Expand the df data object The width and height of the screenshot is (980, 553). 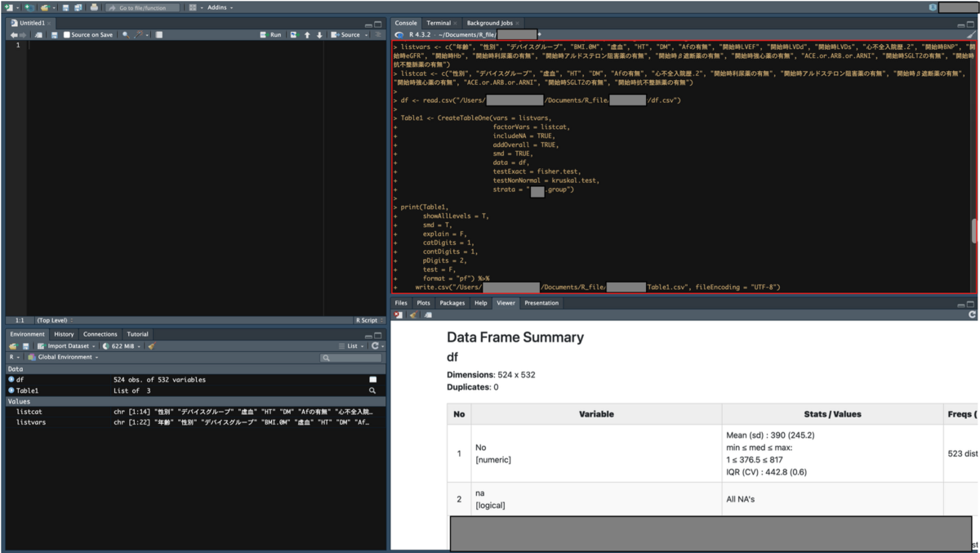11,380
